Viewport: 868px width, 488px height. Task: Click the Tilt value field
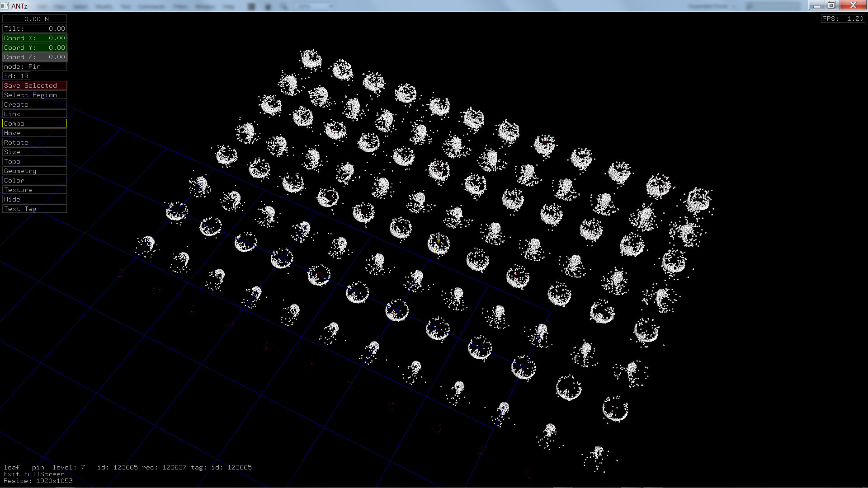pyautogui.click(x=34, y=28)
